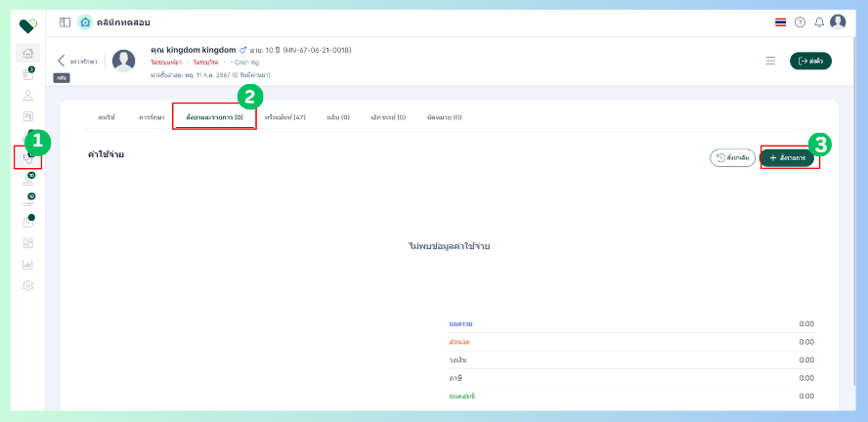Open the upper sidebar icon with badge 10
Screen dimensions: 868x422
pos(28,180)
